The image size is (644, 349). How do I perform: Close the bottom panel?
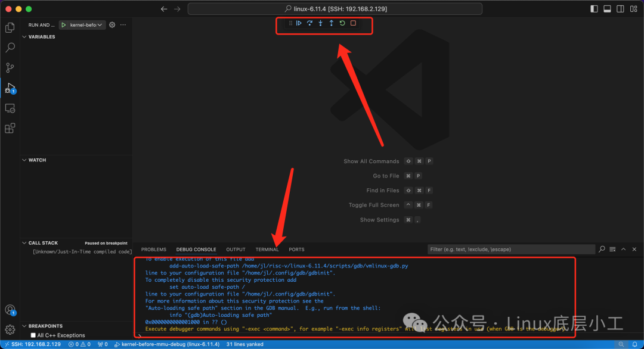pyautogui.click(x=634, y=250)
